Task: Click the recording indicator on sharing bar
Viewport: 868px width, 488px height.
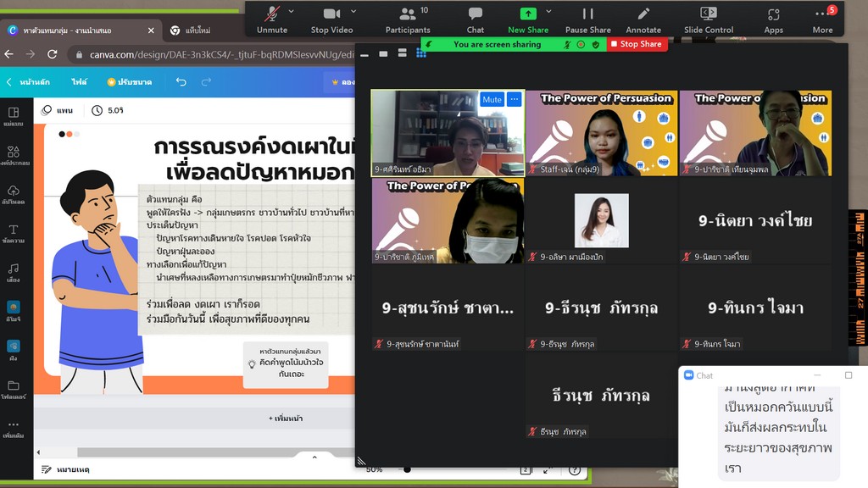Action: coord(581,44)
